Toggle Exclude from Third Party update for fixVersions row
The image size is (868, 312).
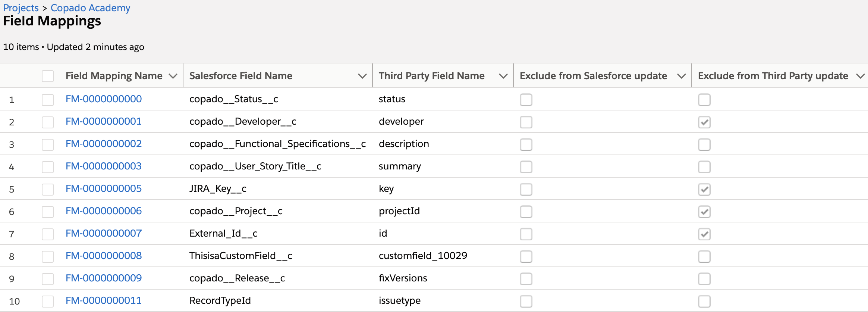[704, 279]
